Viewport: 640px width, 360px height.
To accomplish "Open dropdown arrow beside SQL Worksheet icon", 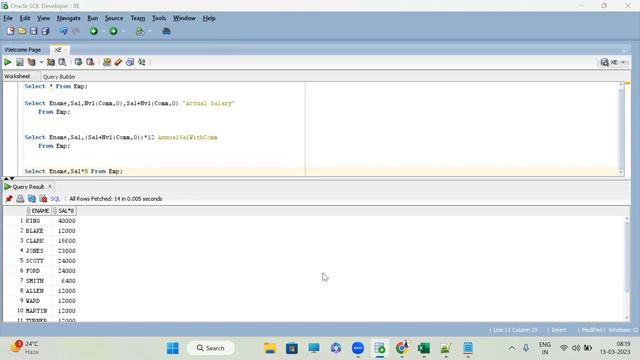I will coord(150,31).
